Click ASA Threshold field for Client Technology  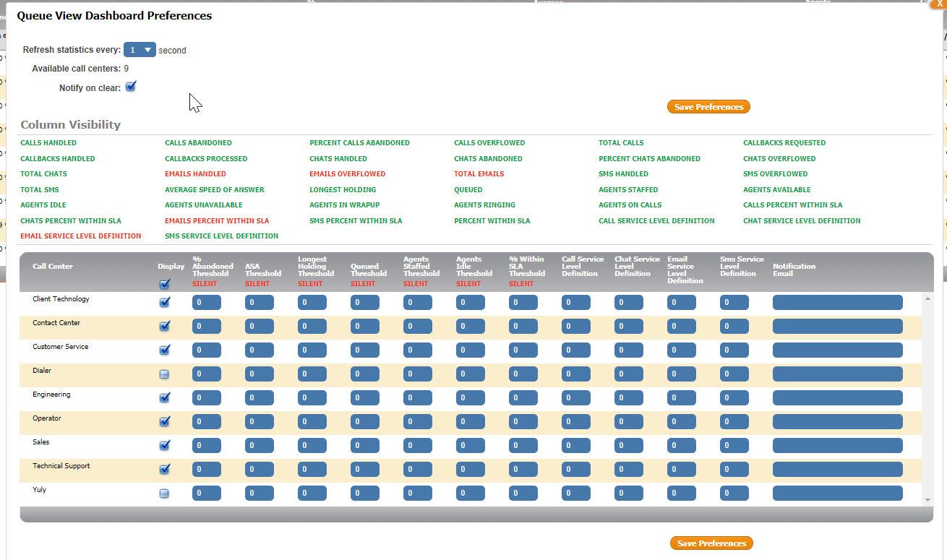pos(260,303)
